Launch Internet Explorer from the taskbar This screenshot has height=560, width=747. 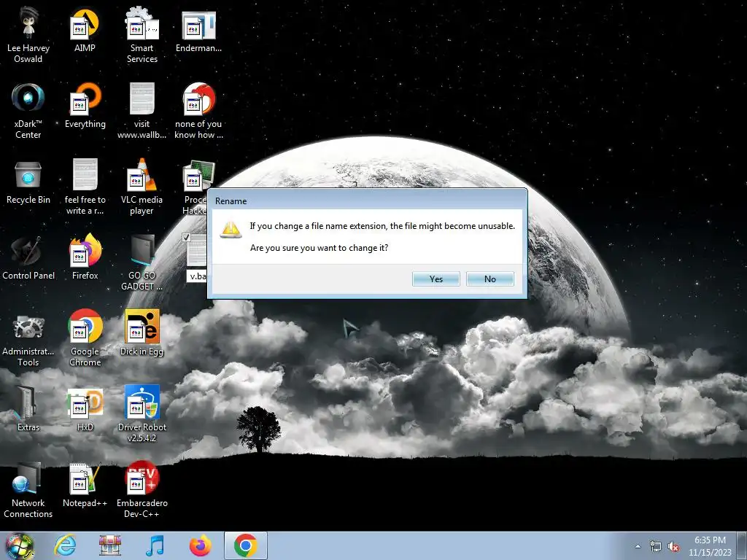(x=65, y=545)
